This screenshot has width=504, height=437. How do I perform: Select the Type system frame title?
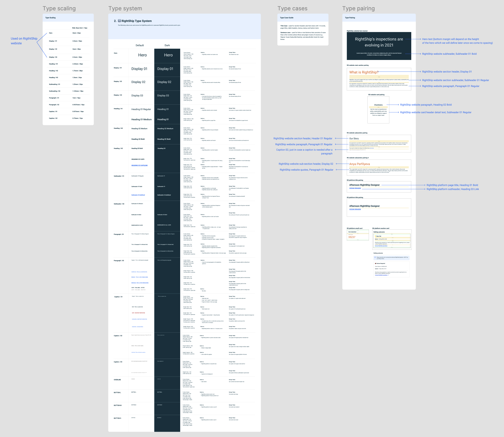point(125,9)
